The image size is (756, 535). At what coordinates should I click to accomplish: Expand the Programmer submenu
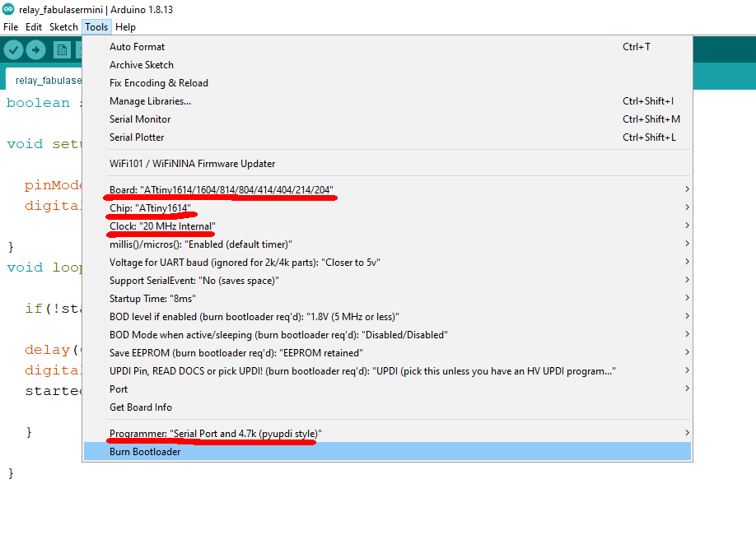(x=215, y=433)
